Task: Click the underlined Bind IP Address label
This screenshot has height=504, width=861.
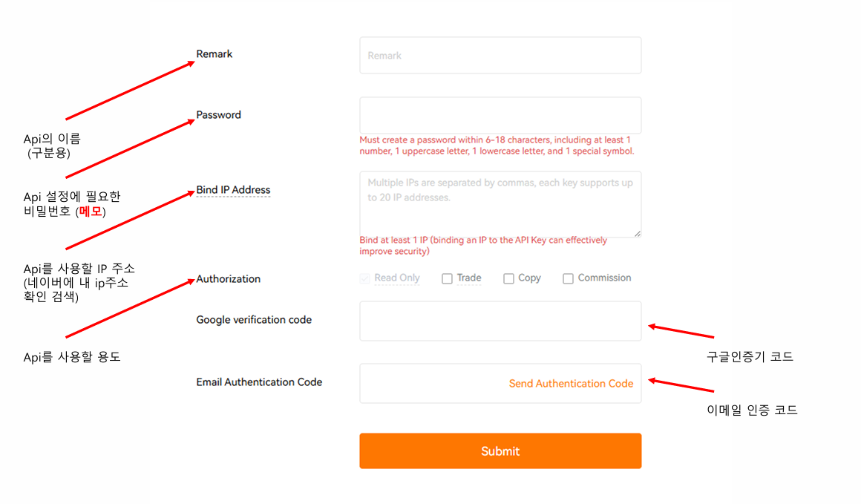Action: point(233,190)
